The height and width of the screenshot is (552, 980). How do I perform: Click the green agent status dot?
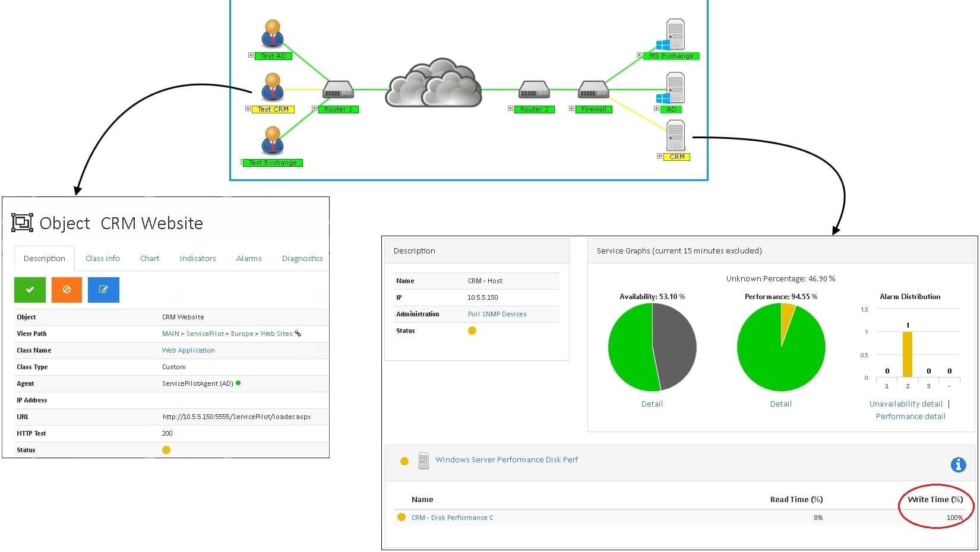point(238,383)
